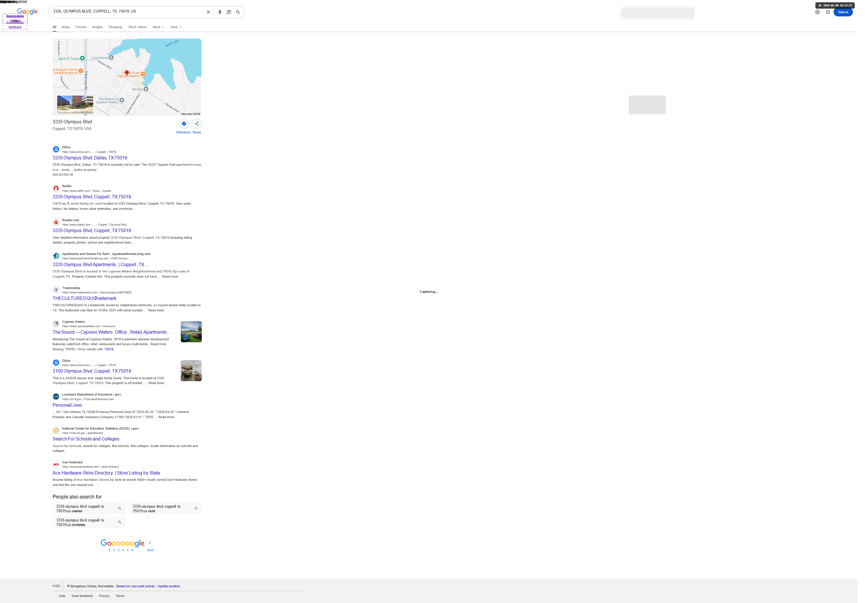Open Google apps grid icon
This screenshot has width=868, height=603.
pyautogui.click(x=828, y=12)
